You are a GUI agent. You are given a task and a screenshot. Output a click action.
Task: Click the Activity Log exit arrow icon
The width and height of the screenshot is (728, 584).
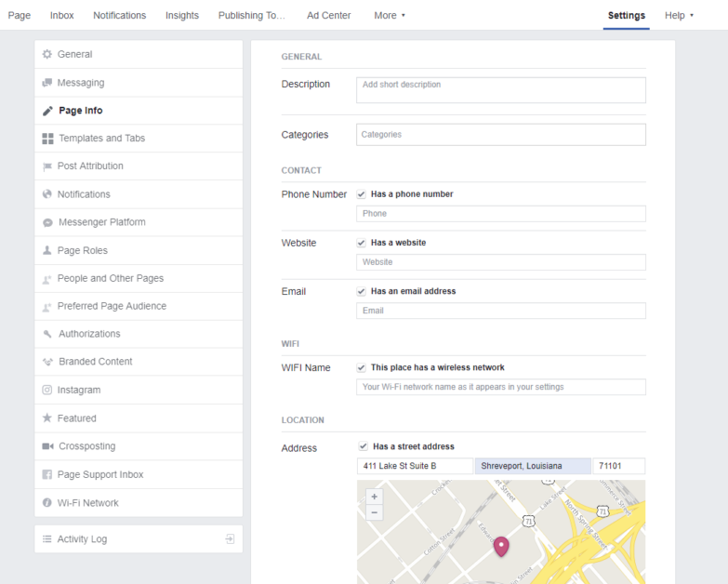pos(230,539)
